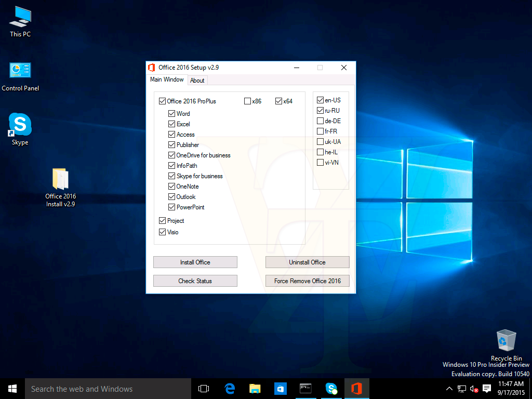Show hidden tray icons chevron
The image size is (532, 399).
pos(449,389)
